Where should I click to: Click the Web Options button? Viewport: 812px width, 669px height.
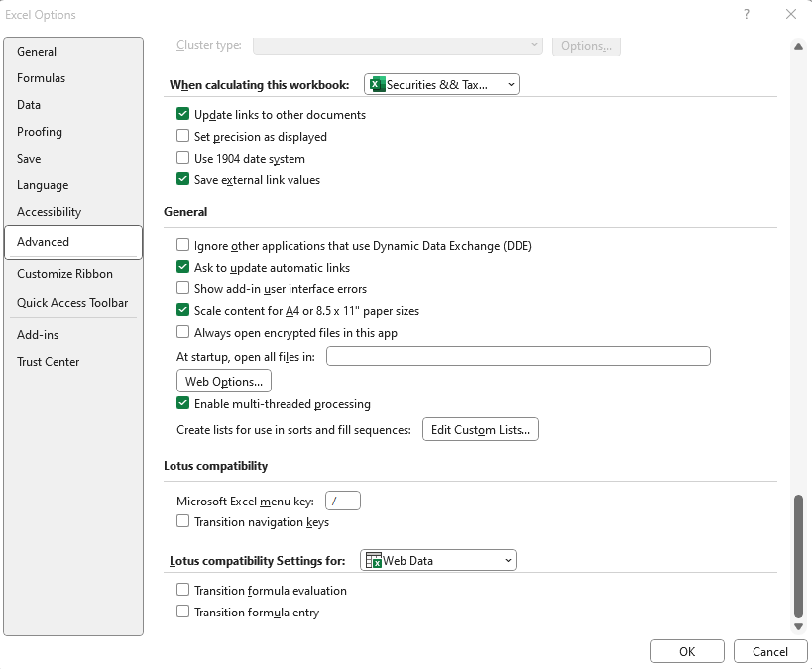click(x=224, y=382)
